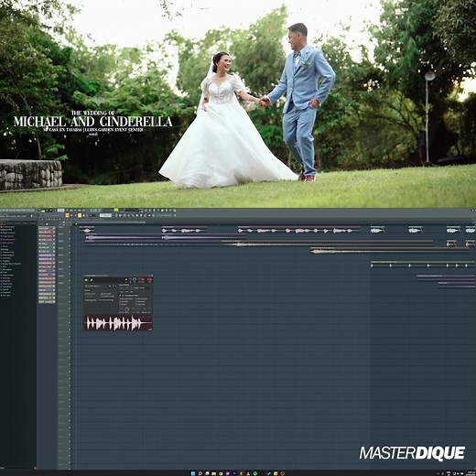Switch to the Library tab in browser
The width and height of the screenshot is (476, 476).
25,222
